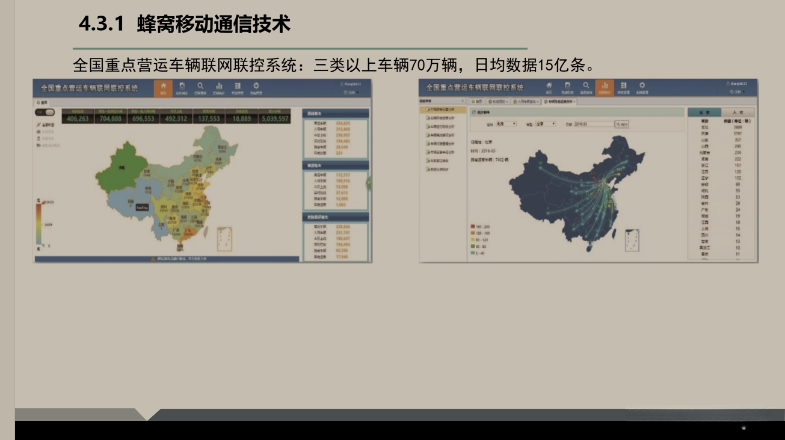The width and height of the screenshot is (785, 440).
Task: Select the highlighted first item in the left sidebar tree
Action: 443,109
